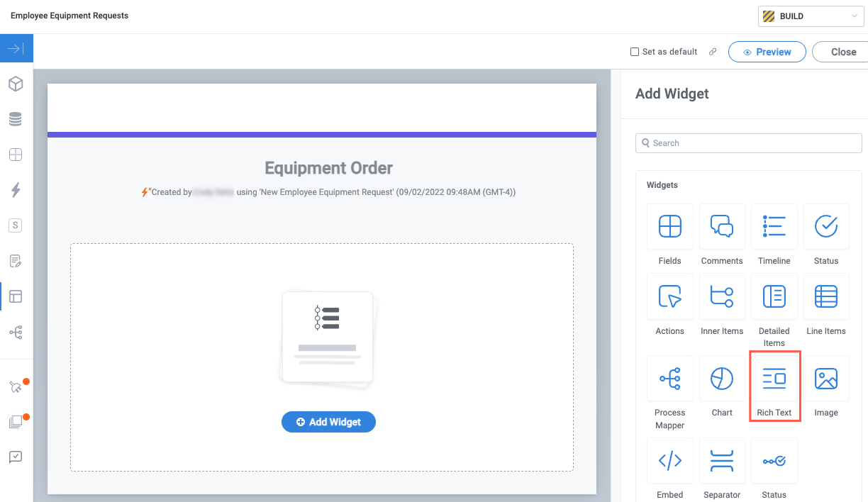
Task: Select the Actions widget
Action: (669, 297)
